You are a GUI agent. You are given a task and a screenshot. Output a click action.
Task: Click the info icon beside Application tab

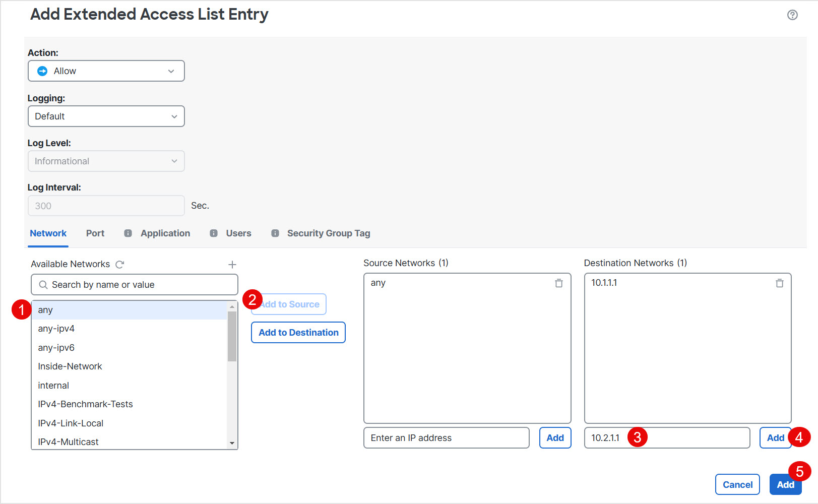(128, 233)
